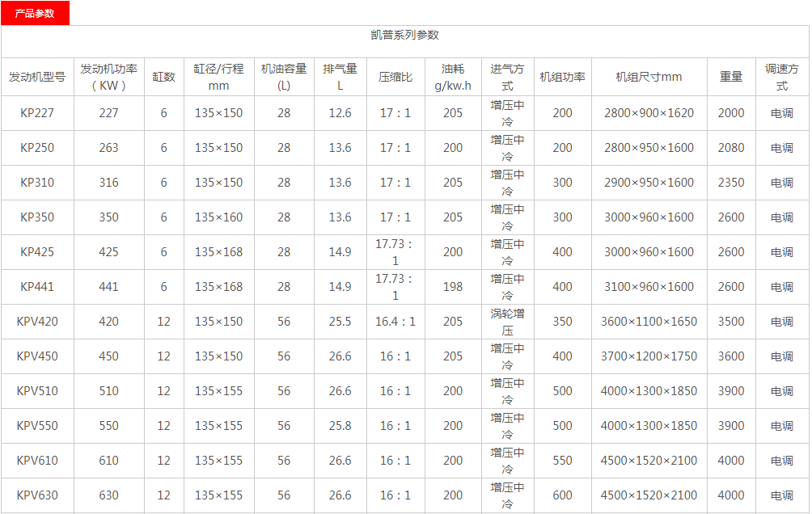Viewport: 812px width, 514px height.
Task: Click the 机组尺寸mm column header
Action: point(649,77)
